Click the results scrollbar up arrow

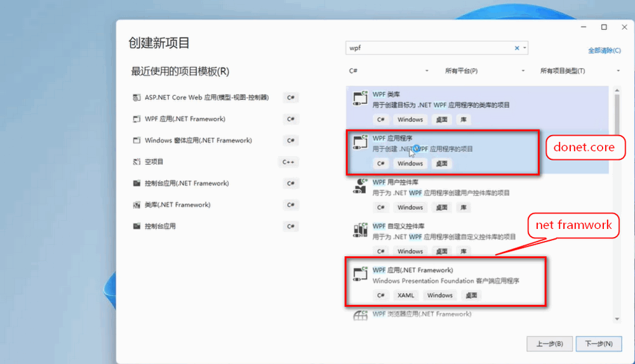617,90
